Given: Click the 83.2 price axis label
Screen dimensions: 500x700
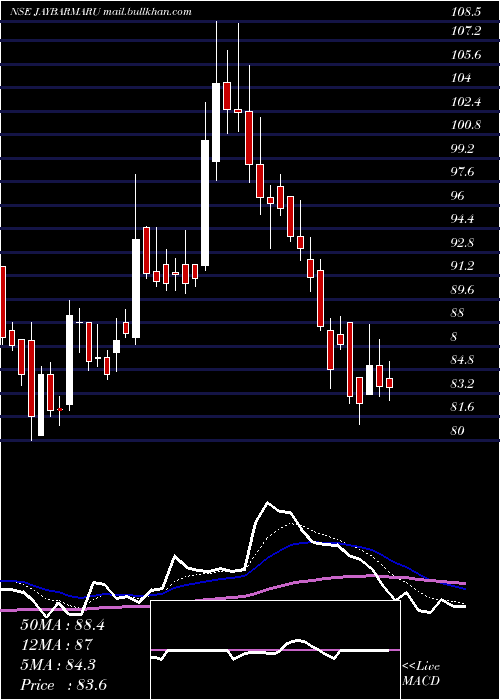Looking at the screenshot, I should point(463,383).
